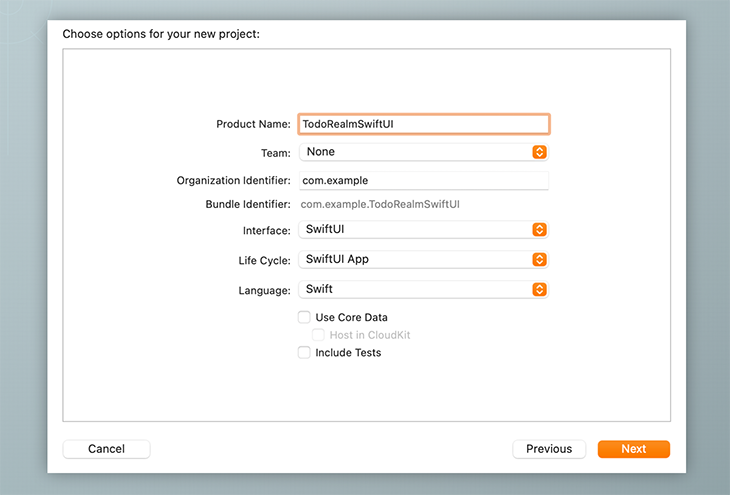This screenshot has width=730, height=495.
Task: Click the orange chevron icon on Language popup
Action: point(539,290)
